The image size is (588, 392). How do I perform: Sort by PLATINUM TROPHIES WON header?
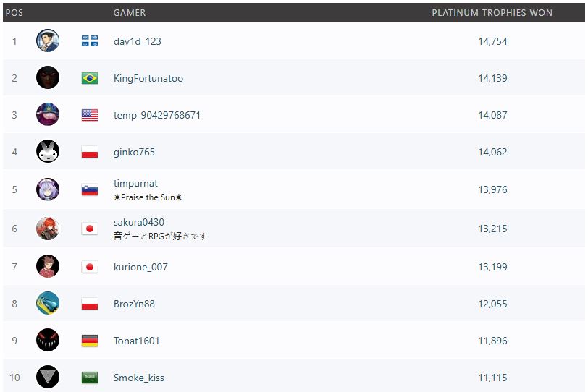pos(492,13)
